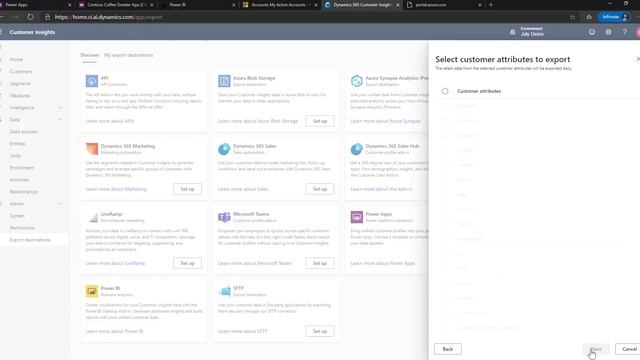Open Learn more about APIs link
Image resolution: width=640 pixels, height=360 pixels.
[109, 121]
